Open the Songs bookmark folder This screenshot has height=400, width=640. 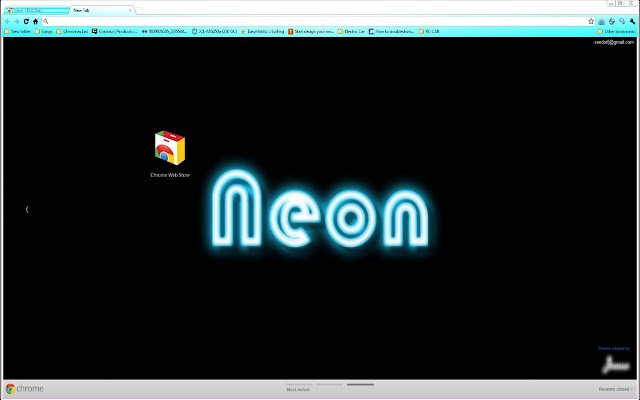[x=43, y=31]
